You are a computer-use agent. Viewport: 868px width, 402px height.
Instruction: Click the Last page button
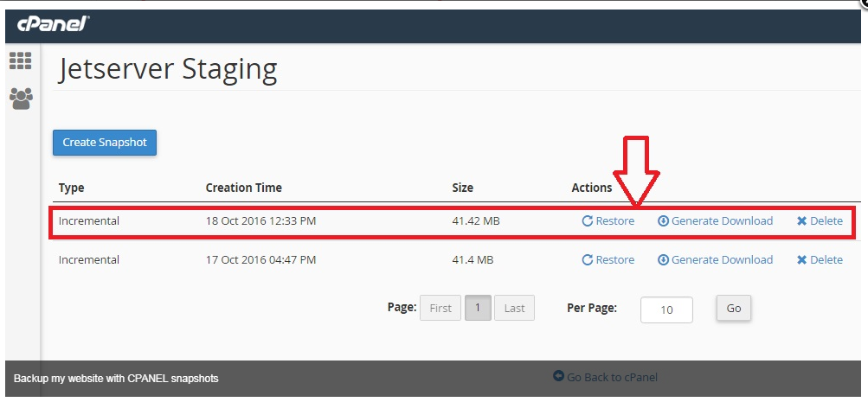[514, 308]
